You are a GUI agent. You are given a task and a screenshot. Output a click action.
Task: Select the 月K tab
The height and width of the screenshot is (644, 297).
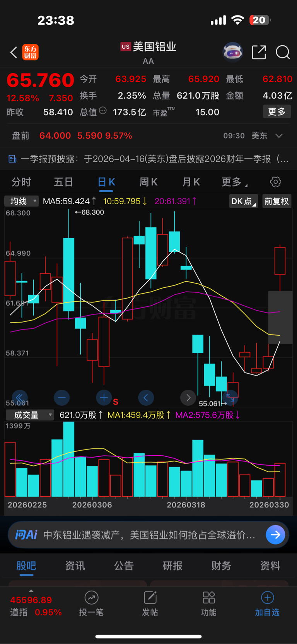click(x=191, y=182)
